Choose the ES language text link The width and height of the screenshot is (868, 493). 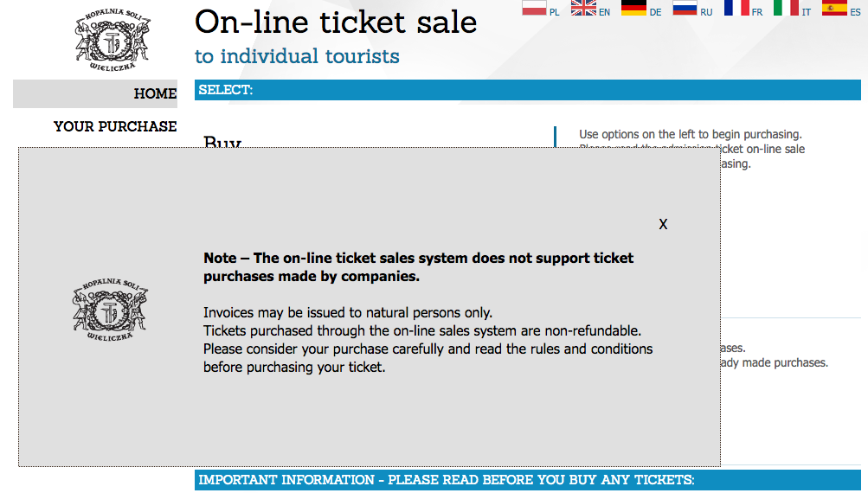(x=855, y=12)
